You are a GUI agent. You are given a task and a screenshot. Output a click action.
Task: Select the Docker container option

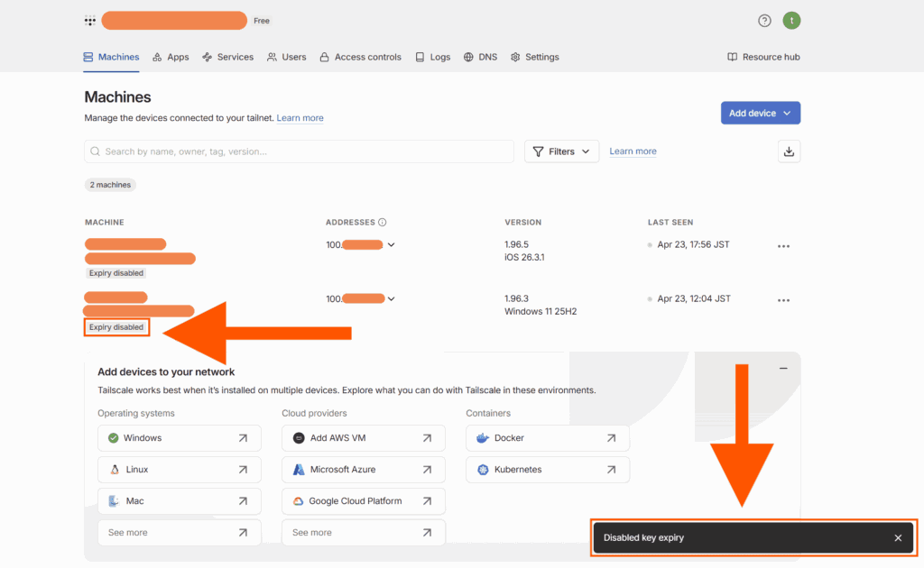click(x=548, y=438)
